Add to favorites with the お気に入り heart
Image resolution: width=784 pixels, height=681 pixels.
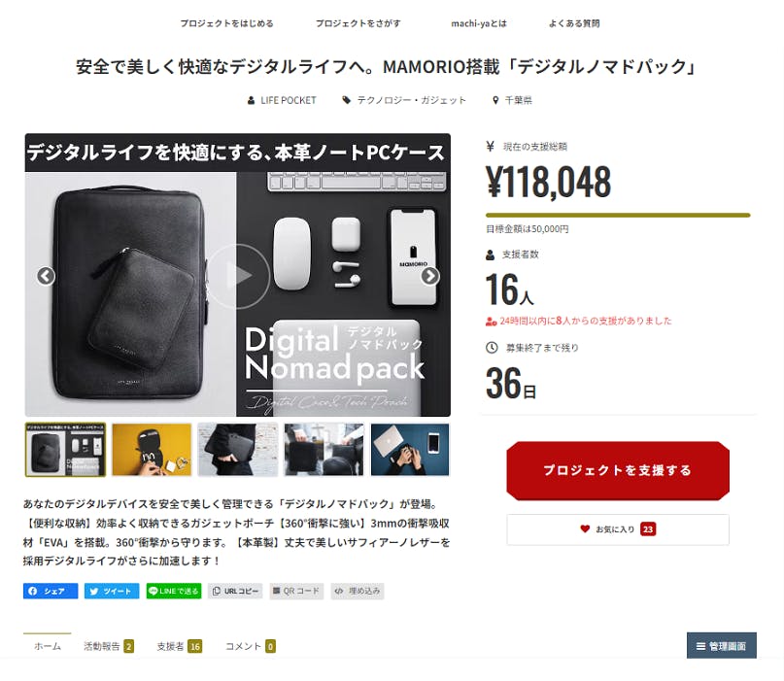(x=618, y=529)
